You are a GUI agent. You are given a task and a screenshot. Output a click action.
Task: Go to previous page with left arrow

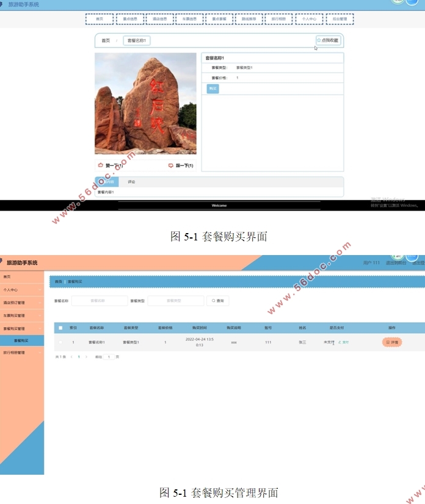(x=71, y=356)
